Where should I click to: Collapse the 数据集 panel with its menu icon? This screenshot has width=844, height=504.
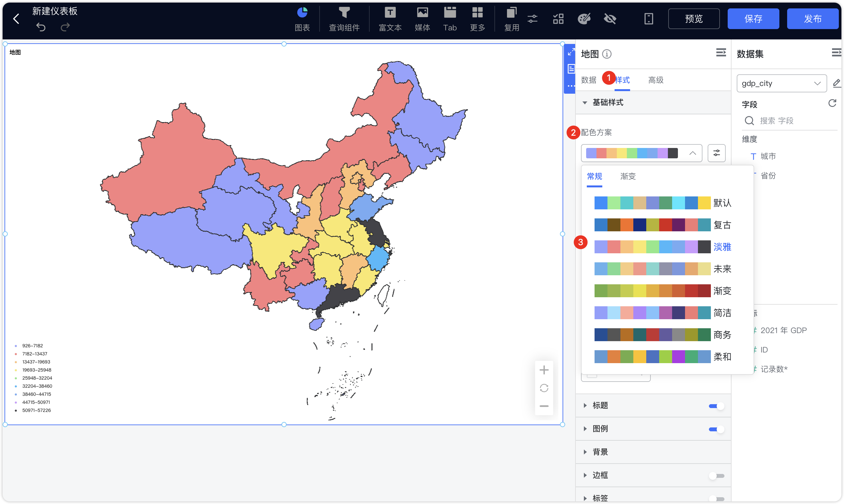tap(836, 53)
